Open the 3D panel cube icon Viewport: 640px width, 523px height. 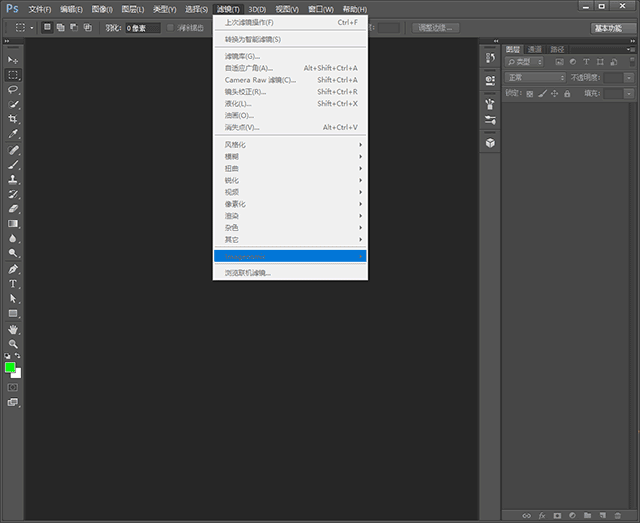click(490, 143)
